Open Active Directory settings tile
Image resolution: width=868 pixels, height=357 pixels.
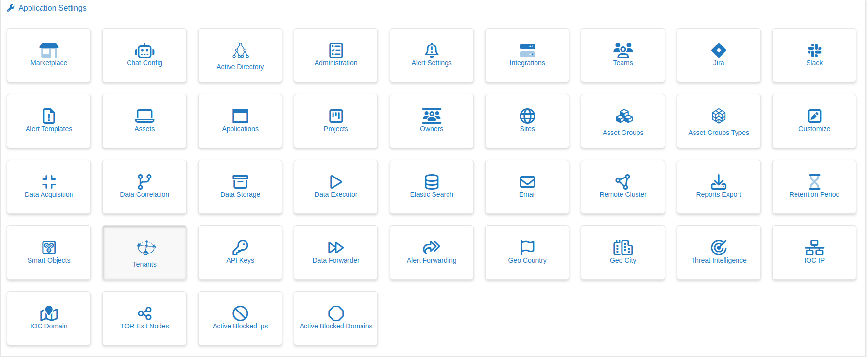point(240,55)
